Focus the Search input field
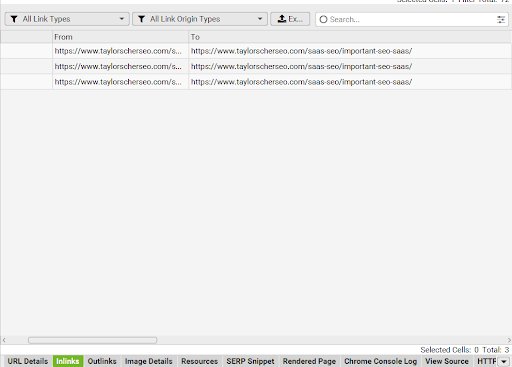Screen dimensions: 512x367 click(x=412, y=19)
